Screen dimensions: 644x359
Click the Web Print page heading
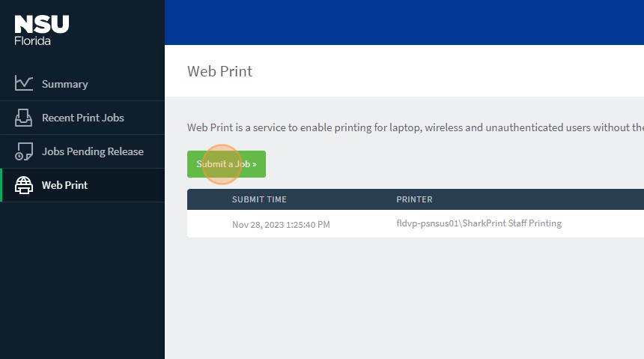219,71
